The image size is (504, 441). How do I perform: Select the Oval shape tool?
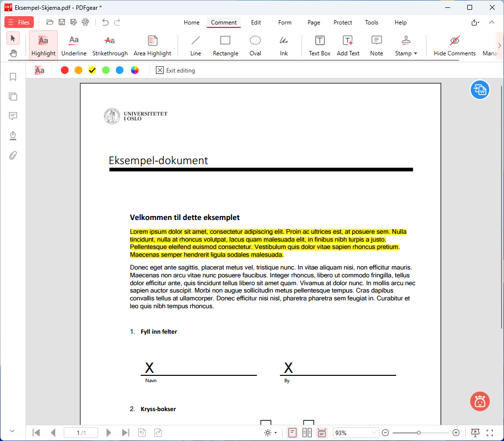[255, 45]
